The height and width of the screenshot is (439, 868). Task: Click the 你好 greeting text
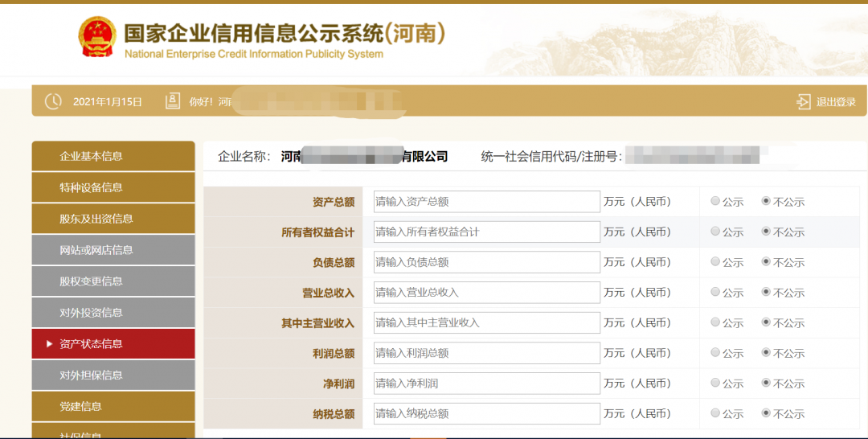point(200,102)
